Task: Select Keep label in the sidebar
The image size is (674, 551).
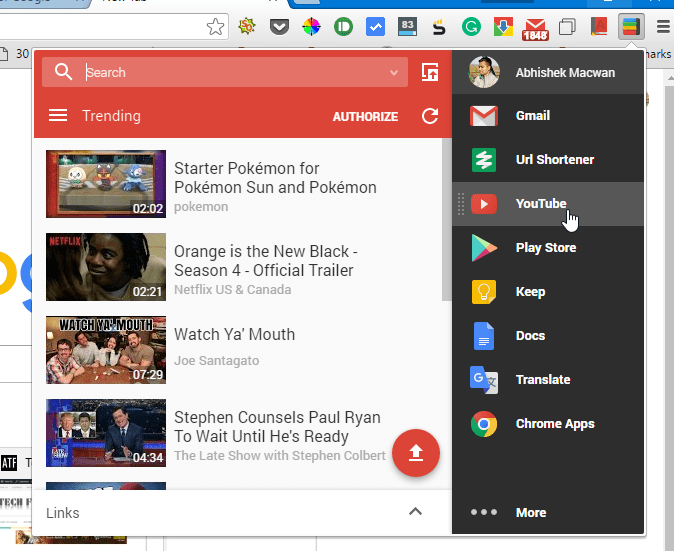Action: (x=530, y=292)
